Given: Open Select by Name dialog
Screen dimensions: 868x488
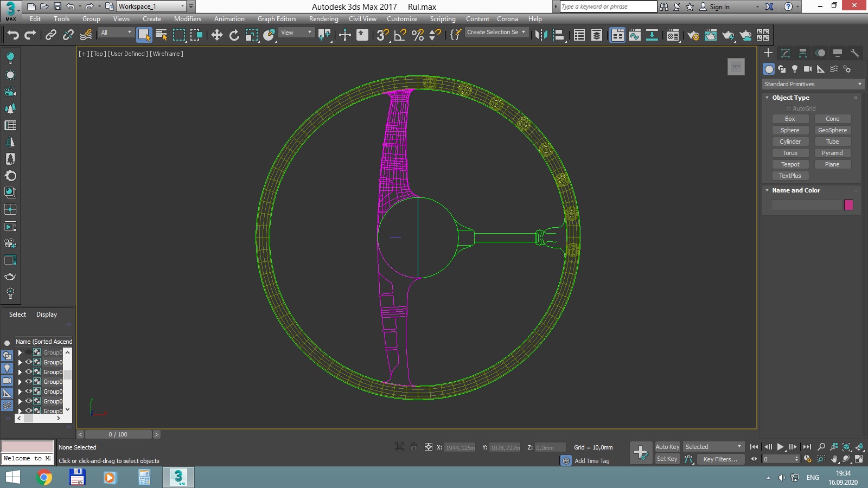Looking at the screenshot, I should click(x=162, y=35).
